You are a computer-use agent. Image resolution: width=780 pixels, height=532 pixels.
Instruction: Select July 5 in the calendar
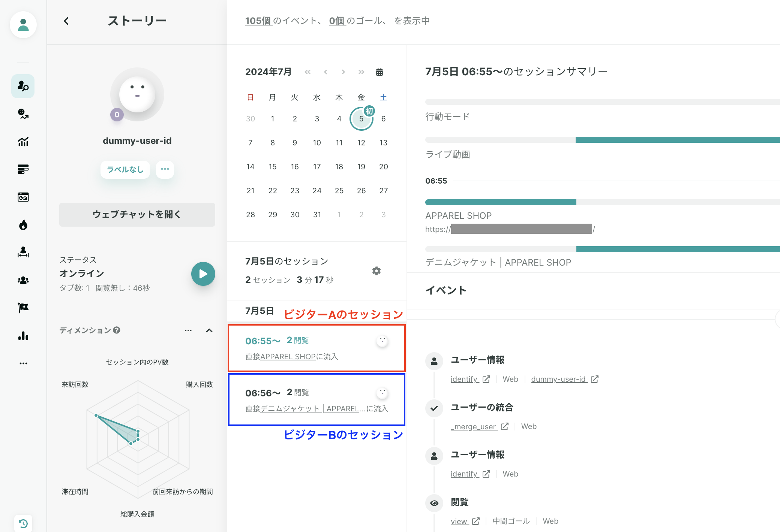tap(361, 119)
